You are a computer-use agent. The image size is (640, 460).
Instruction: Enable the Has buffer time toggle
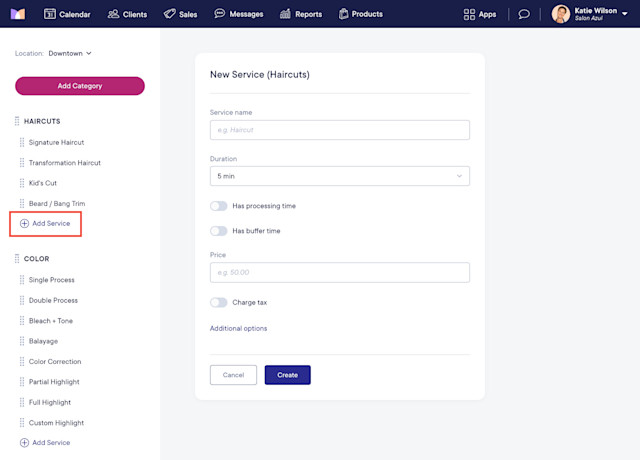pos(219,231)
